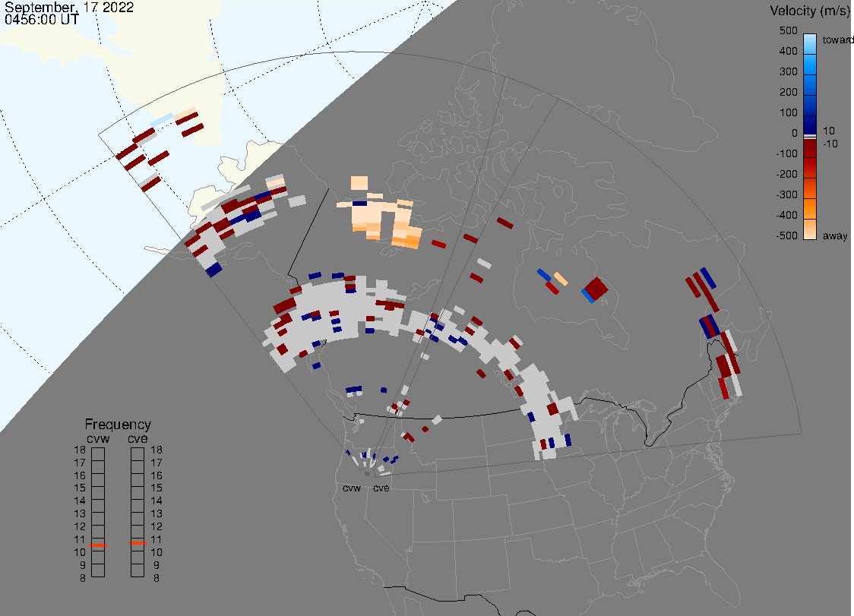Pick the bright orange band near -400
This screenshot has width=854, height=616.
810,210
